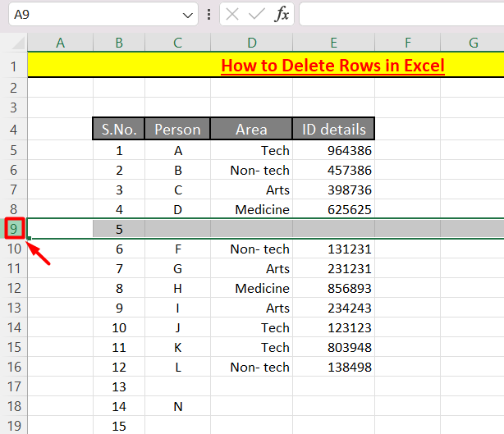The width and height of the screenshot is (504, 434).
Task: Click S.No. cell showing 15
Action: pyautogui.click(x=119, y=425)
